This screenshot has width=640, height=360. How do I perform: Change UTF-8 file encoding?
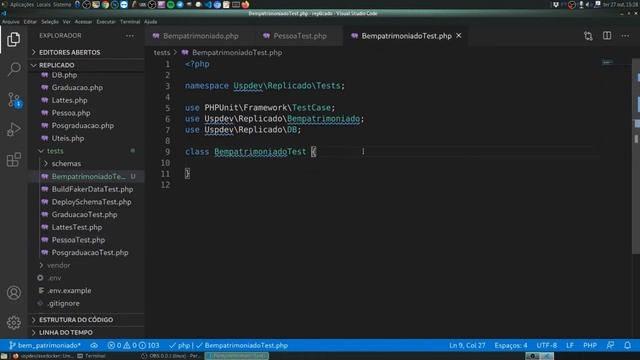[547, 345]
